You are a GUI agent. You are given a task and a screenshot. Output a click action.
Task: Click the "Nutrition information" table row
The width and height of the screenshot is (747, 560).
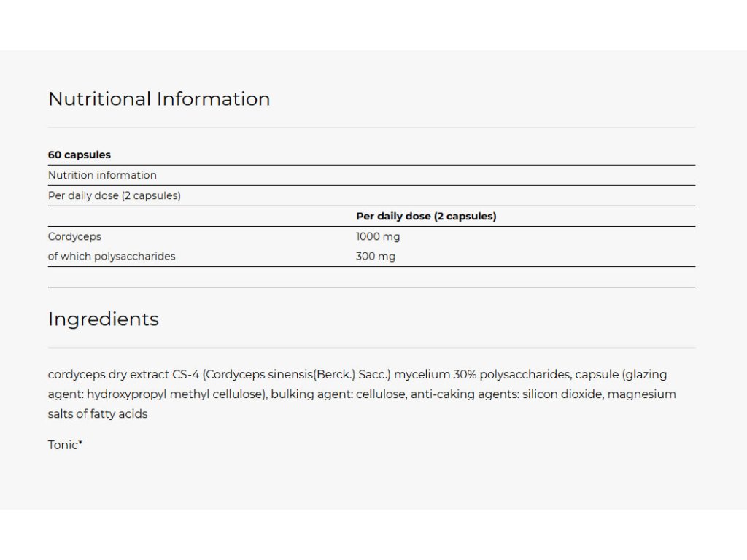pyautogui.click(x=102, y=175)
